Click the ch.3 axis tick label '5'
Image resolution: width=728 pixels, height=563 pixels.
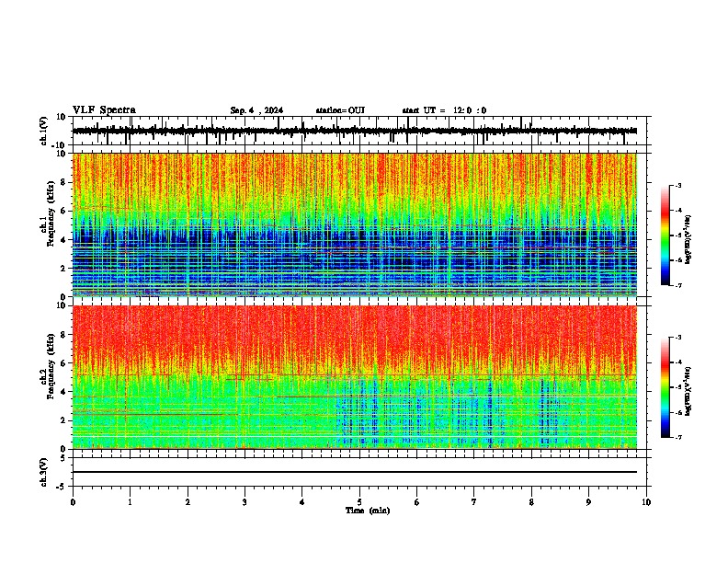click(x=63, y=458)
